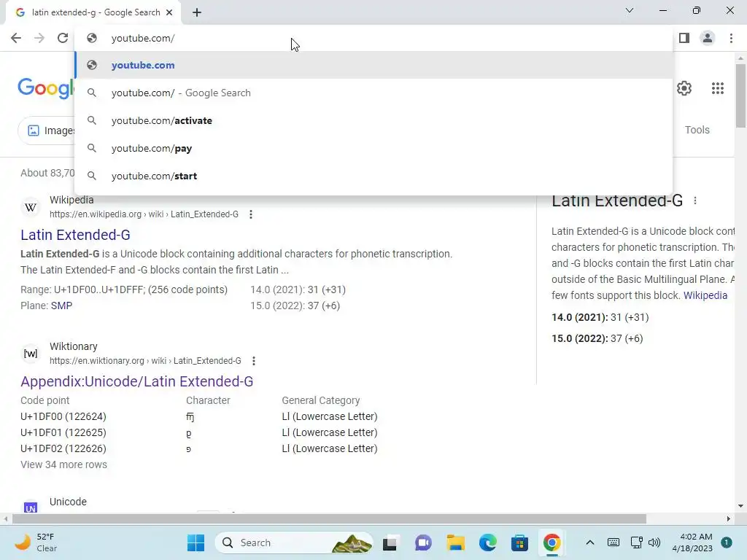Click the 'U+1DF00 (122624)' code point cell

tap(63, 416)
